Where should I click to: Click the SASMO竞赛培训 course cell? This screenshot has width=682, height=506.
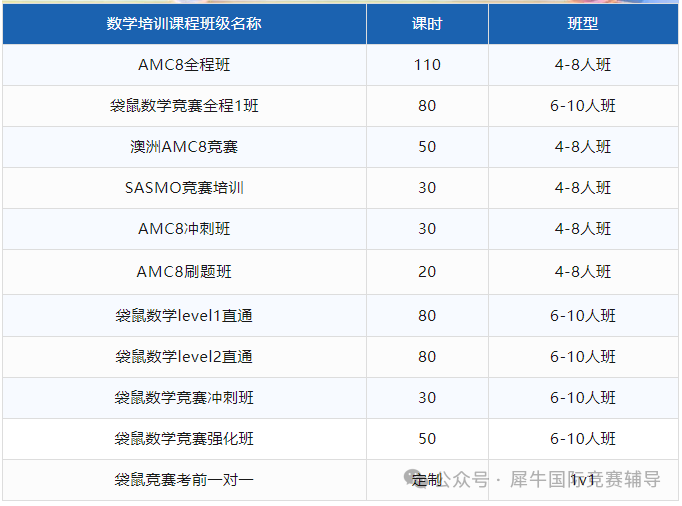(x=184, y=188)
